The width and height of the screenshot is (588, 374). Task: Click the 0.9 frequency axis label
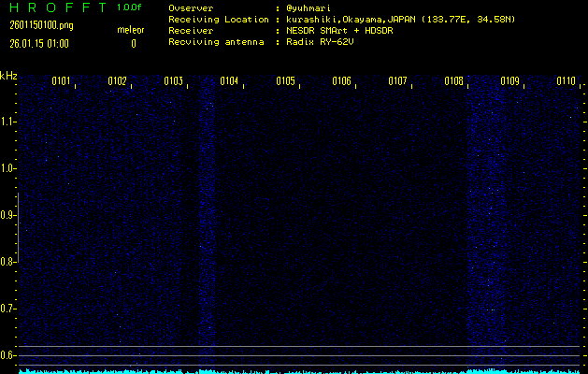click(x=7, y=215)
